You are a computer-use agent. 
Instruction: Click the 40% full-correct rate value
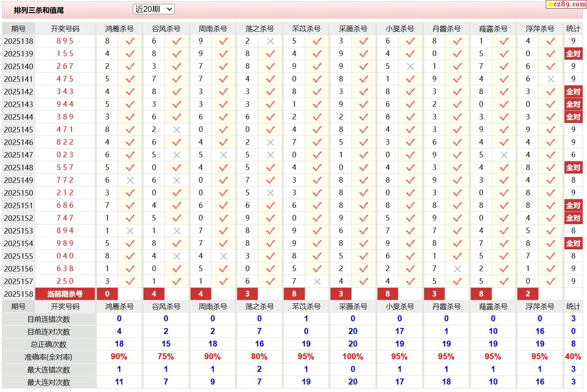(573, 356)
